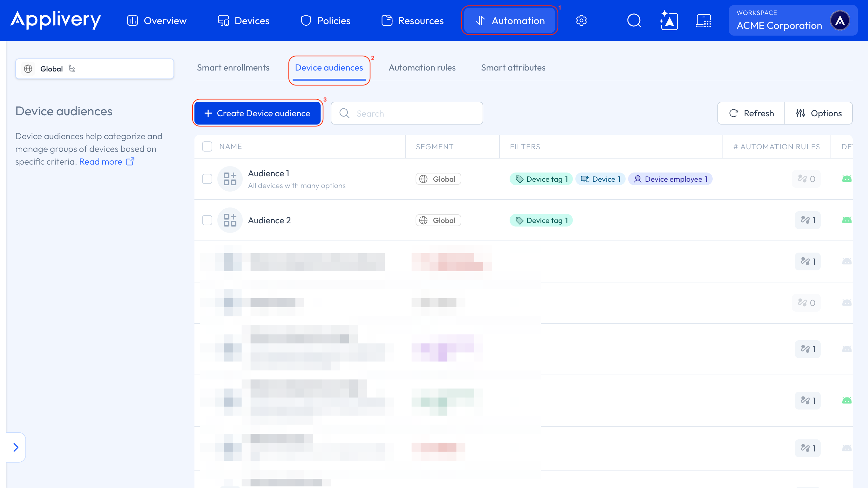This screenshot has width=868, height=488.
Task: Open Automation in the top navigation
Action: click(510, 21)
